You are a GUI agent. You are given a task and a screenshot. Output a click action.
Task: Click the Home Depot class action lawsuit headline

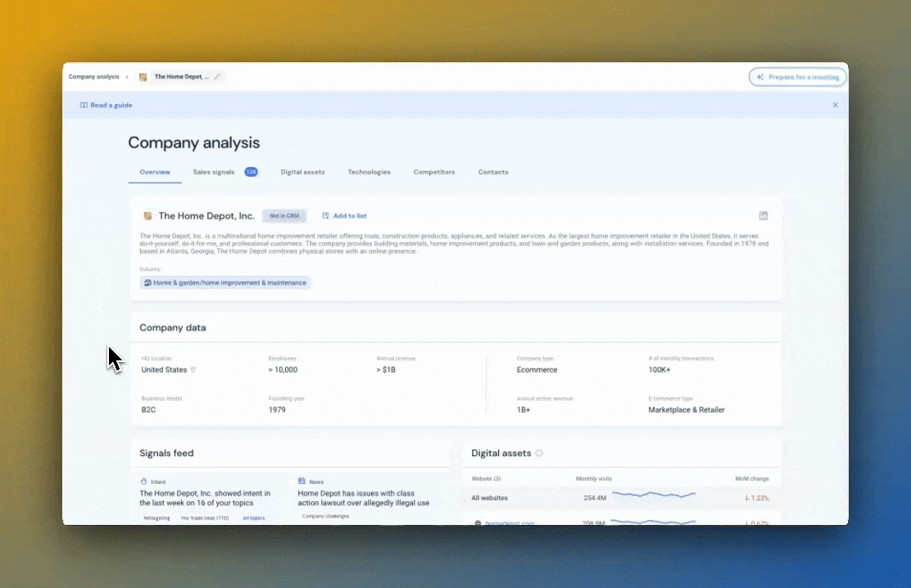(x=364, y=498)
